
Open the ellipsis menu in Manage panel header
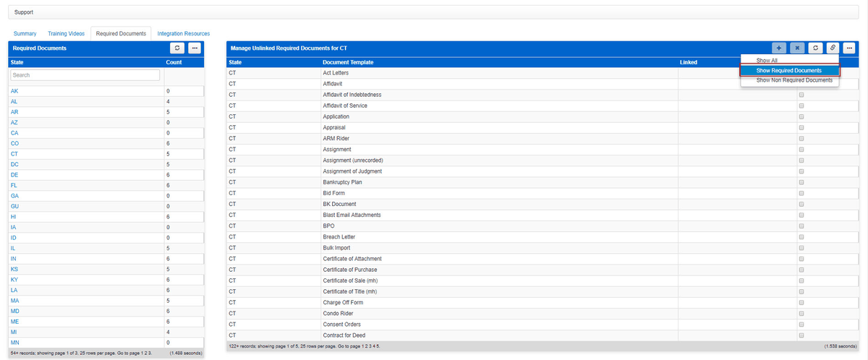coord(851,48)
